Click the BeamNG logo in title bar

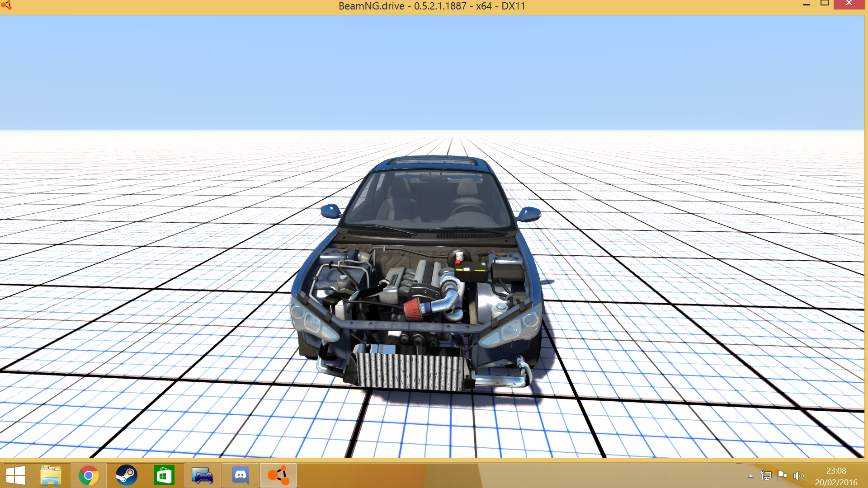pyautogui.click(x=6, y=5)
